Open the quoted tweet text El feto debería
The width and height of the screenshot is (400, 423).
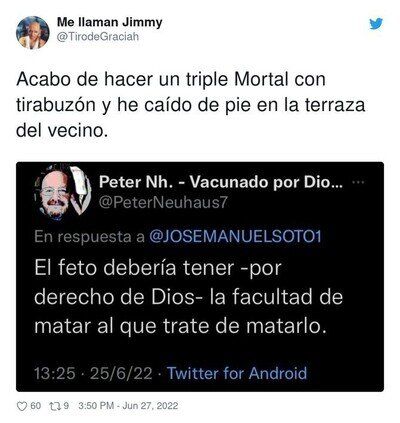(x=189, y=297)
